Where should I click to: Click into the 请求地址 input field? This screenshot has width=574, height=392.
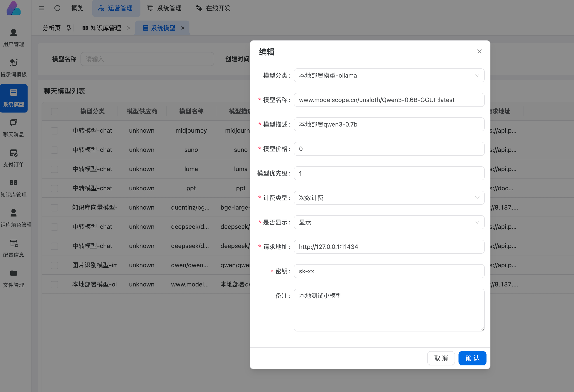click(x=389, y=247)
